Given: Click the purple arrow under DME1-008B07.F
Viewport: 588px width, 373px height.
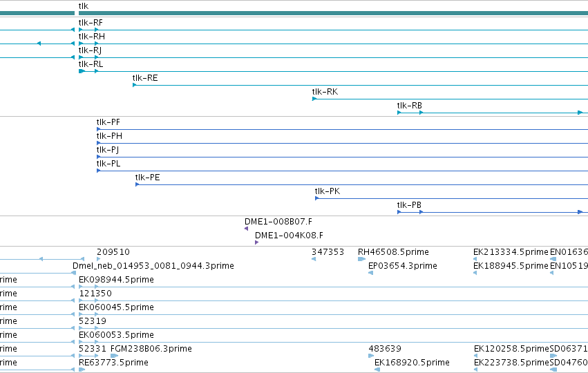Looking at the screenshot, I should coord(247,229).
